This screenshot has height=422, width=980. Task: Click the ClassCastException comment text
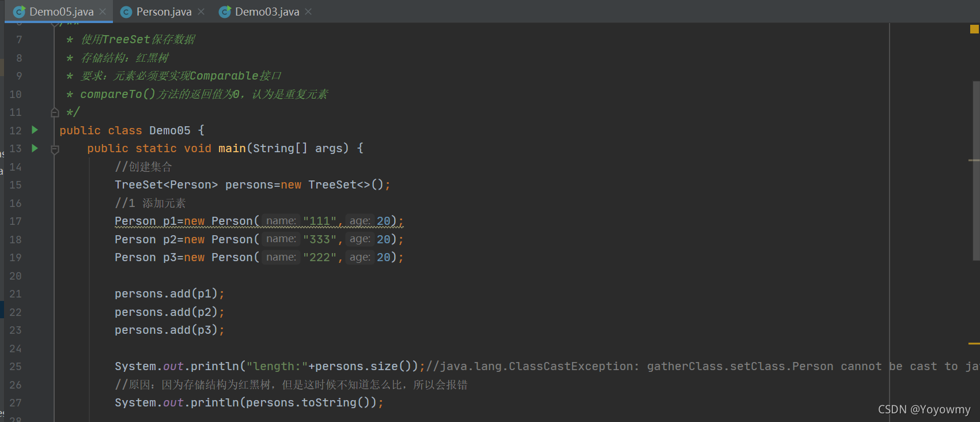click(x=703, y=367)
